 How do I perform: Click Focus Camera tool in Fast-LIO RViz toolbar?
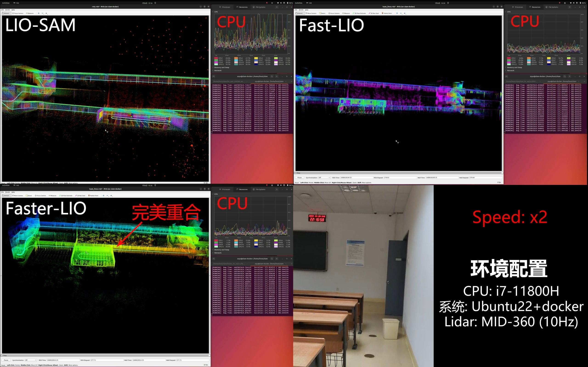[334, 13]
